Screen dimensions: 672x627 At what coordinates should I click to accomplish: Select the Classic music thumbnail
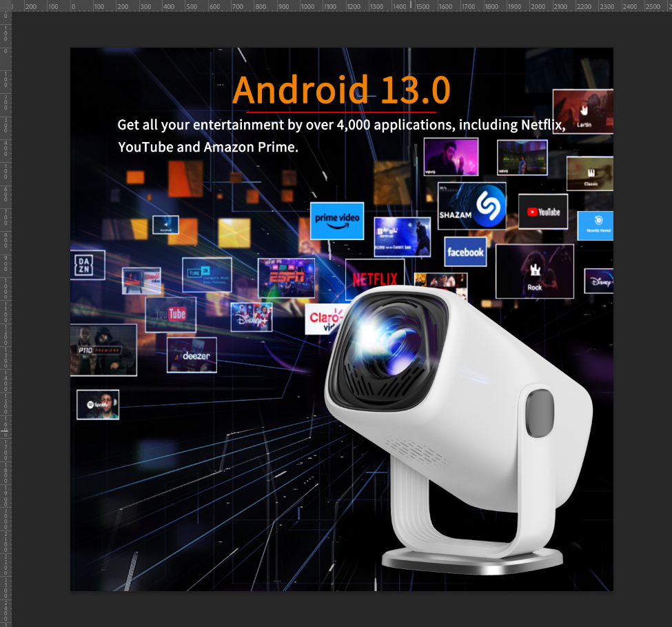590,173
